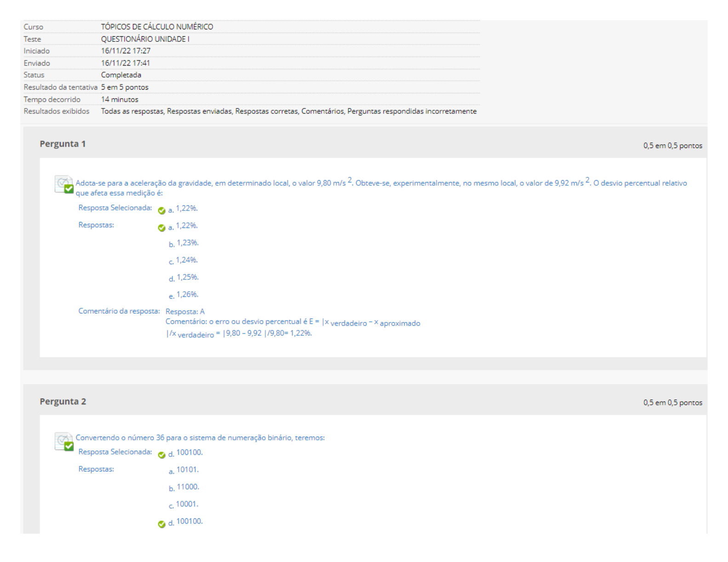
Task: Select answer option d. 1,25%
Action: (187, 278)
